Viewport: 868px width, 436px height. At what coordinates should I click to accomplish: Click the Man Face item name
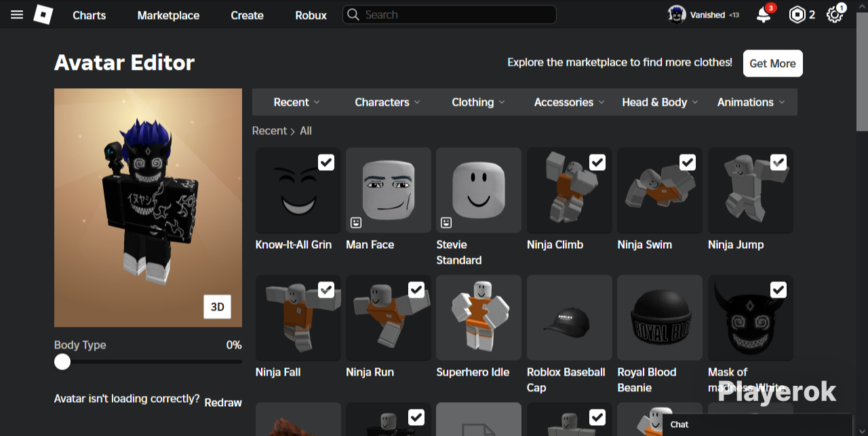(370, 245)
